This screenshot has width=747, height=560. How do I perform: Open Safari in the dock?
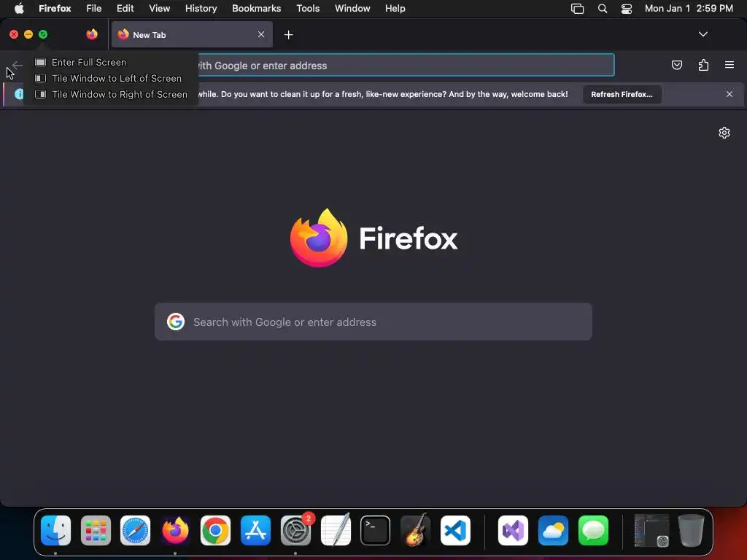(x=135, y=530)
